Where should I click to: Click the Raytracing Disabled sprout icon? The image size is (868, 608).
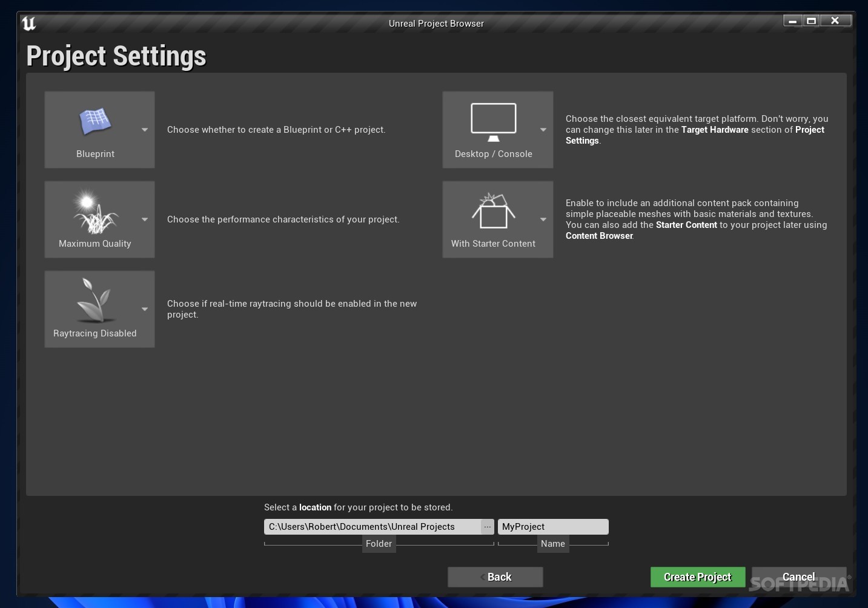(95, 300)
